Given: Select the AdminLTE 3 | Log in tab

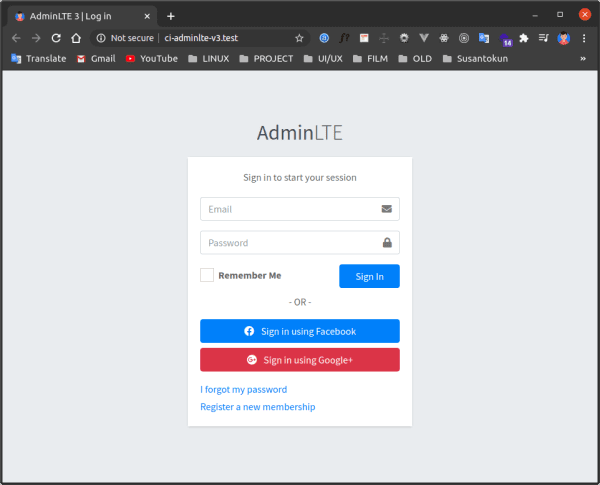Looking at the screenshot, I should coord(82,16).
